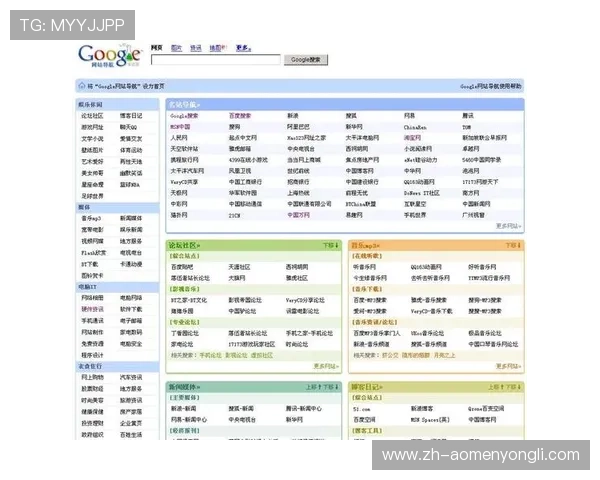Select the 网页 search tab

click(157, 48)
